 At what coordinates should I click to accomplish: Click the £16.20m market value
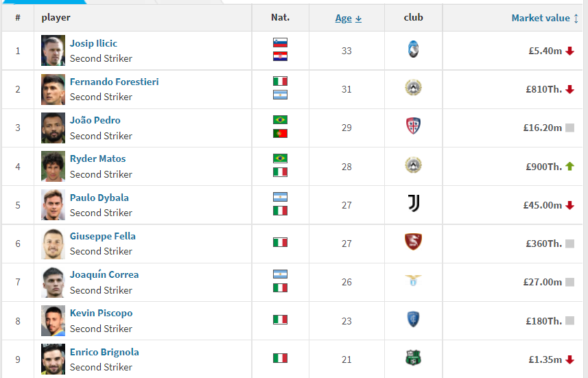542,128
